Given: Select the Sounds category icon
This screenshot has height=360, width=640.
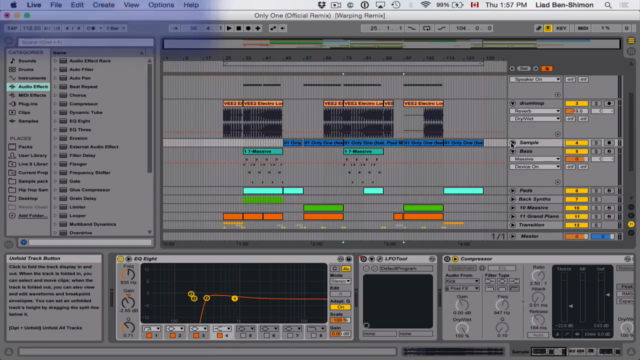Looking at the screenshot, I should point(12,61).
